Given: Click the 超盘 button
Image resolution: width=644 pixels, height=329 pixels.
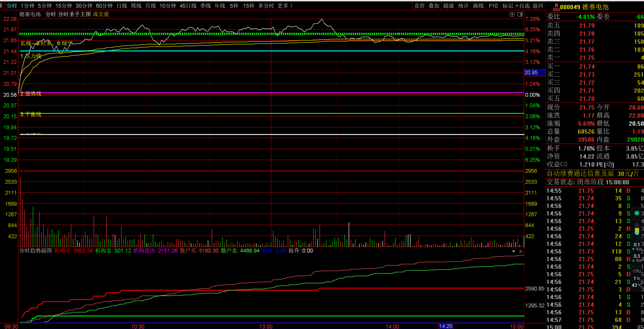Looking at the screenshot, I should click(448, 6).
